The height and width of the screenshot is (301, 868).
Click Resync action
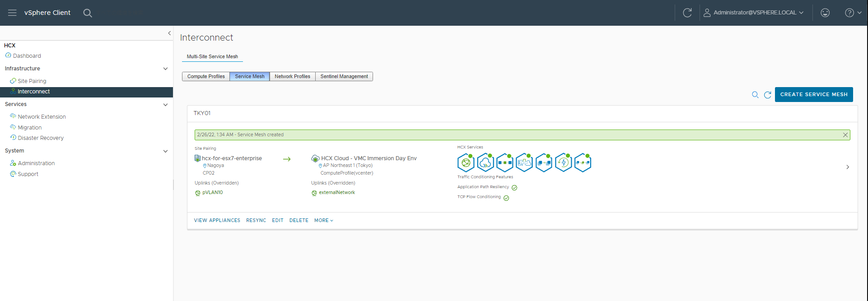[256, 220]
